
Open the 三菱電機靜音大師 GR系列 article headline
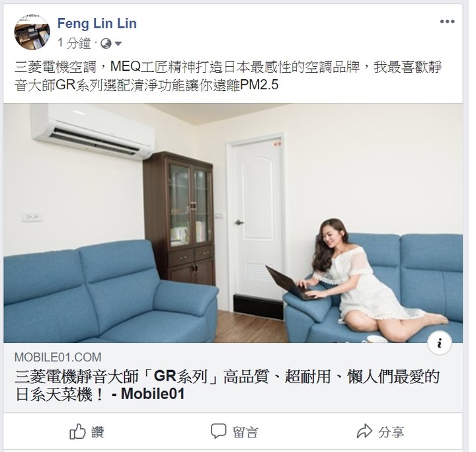(227, 385)
